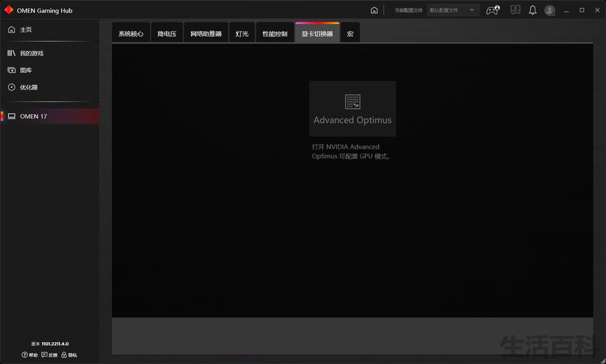Open the user account avatar

[x=549, y=10]
